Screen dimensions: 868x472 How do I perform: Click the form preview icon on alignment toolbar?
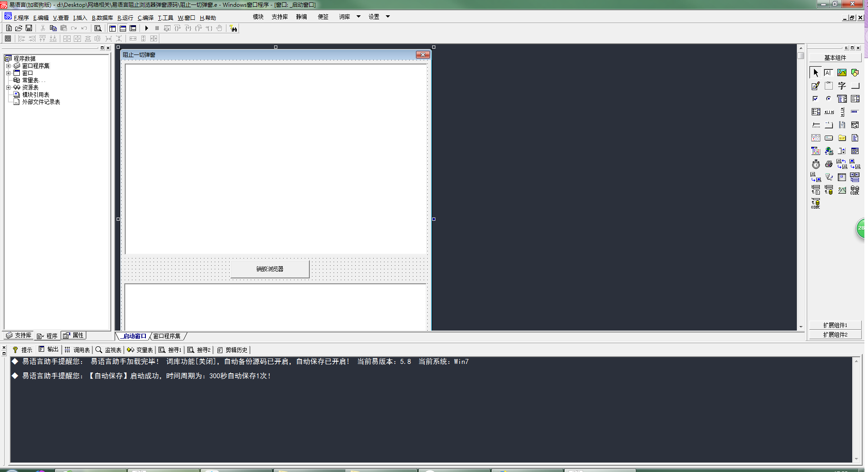click(x=8, y=39)
